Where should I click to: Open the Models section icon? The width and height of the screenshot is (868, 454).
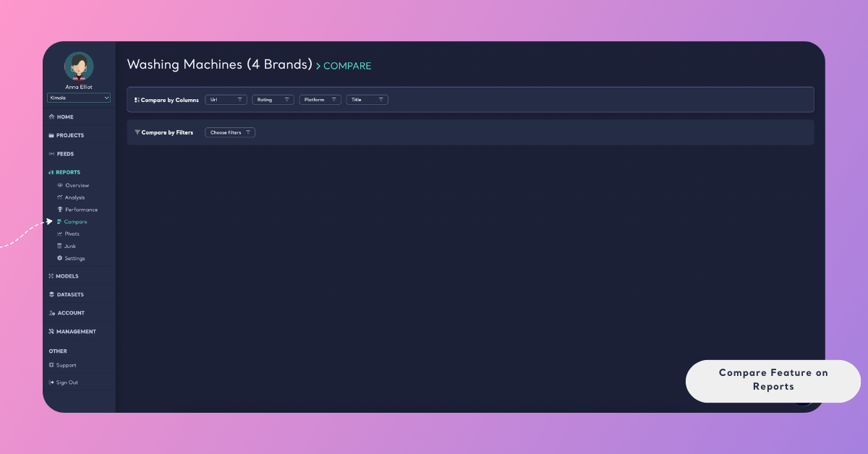click(x=51, y=276)
